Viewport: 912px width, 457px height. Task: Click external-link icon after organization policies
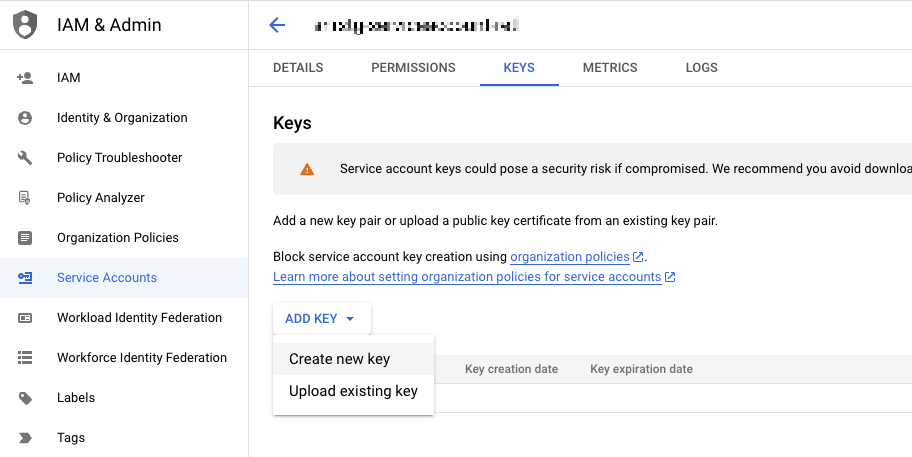point(638,257)
